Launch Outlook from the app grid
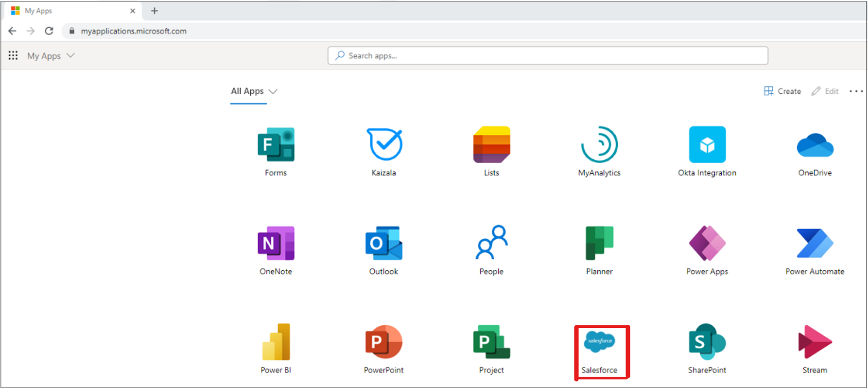 384,243
